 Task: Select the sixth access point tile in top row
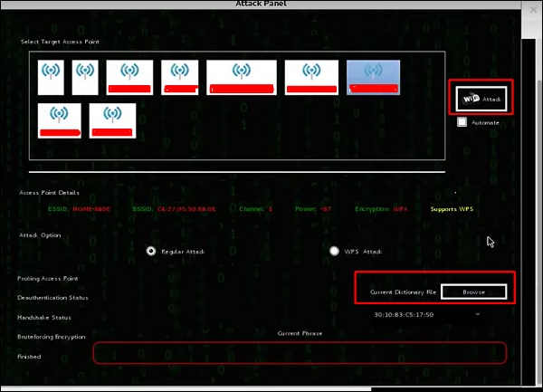(311, 78)
